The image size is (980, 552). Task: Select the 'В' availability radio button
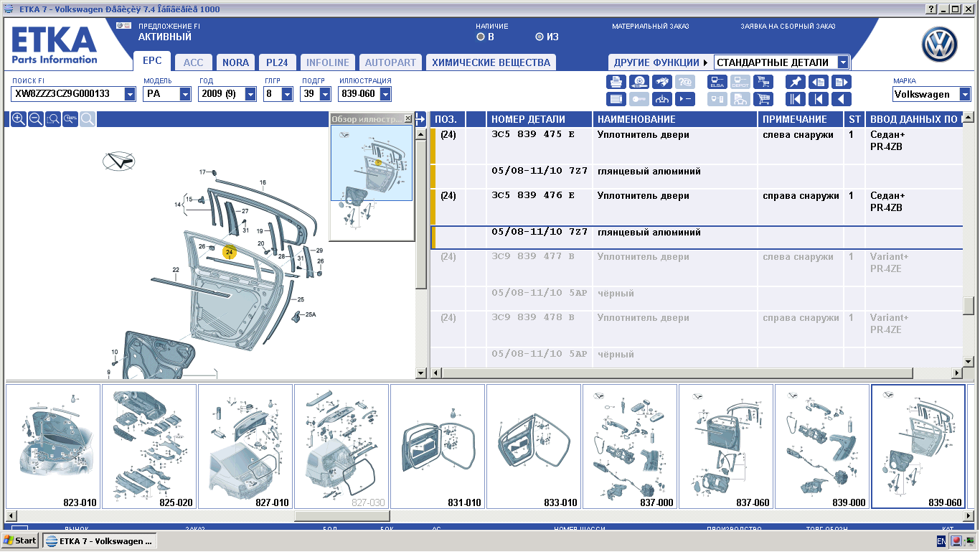tap(481, 37)
